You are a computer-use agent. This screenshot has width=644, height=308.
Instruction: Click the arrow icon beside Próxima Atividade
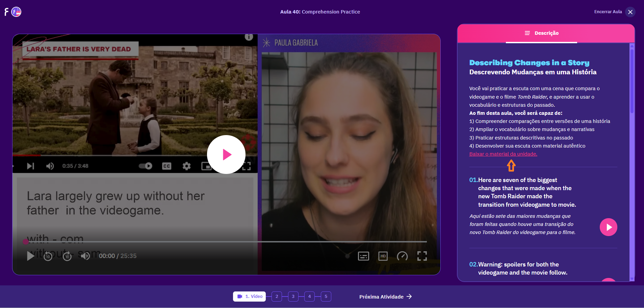[409, 297]
